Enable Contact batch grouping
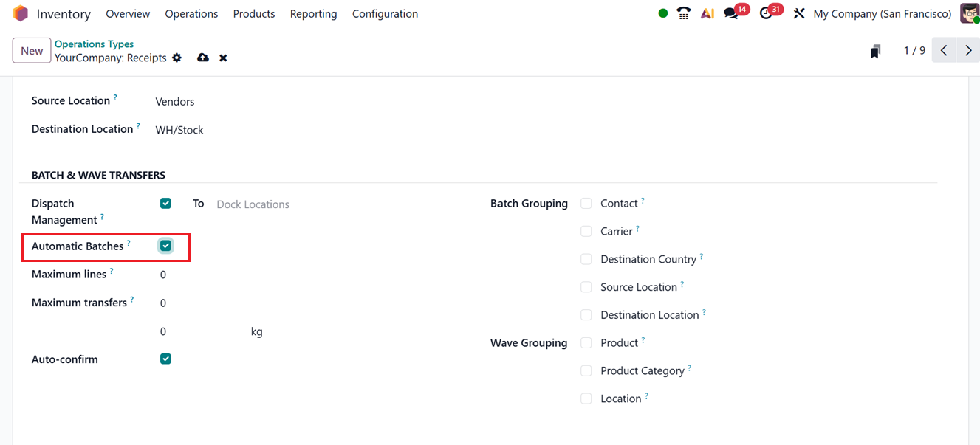The height and width of the screenshot is (445, 980). pyautogui.click(x=586, y=203)
